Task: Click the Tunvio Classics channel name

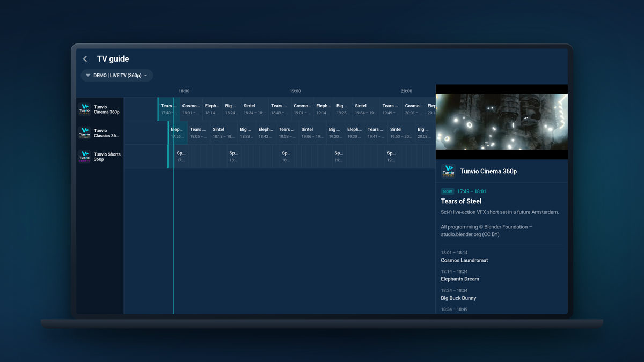Action: pyautogui.click(x=107, y=133)
